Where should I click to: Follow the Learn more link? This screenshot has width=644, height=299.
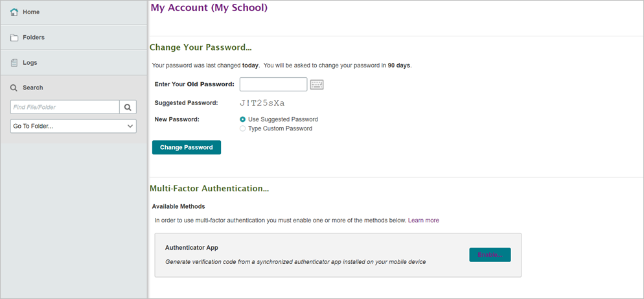pos(424,221)
